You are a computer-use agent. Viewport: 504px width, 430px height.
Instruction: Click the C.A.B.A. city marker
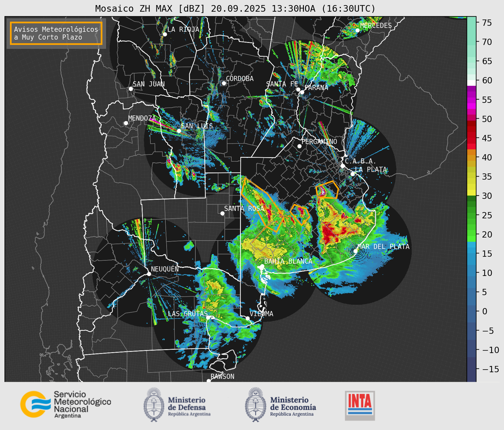(x=343, y=166)
